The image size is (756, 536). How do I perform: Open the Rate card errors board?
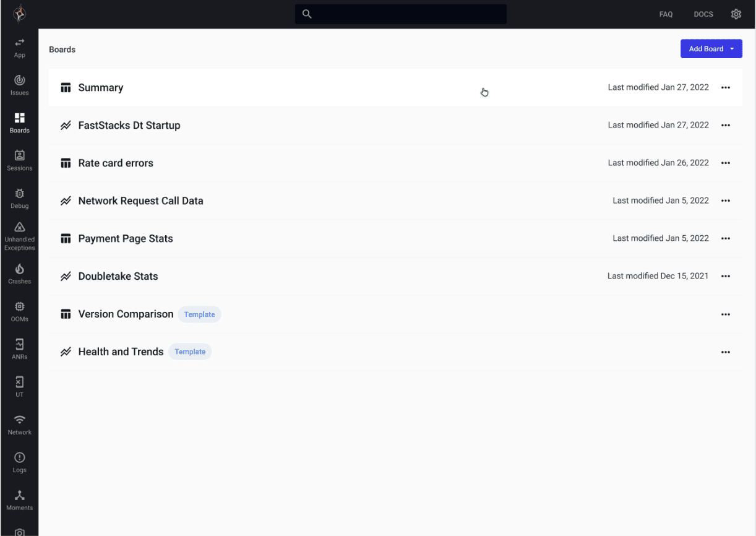[395, 163]
